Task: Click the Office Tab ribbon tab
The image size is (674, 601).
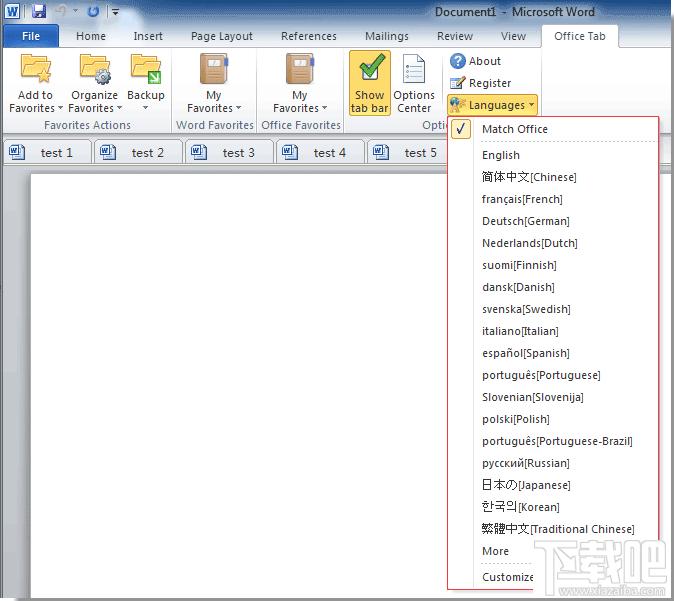Action: tap(579, 36)
